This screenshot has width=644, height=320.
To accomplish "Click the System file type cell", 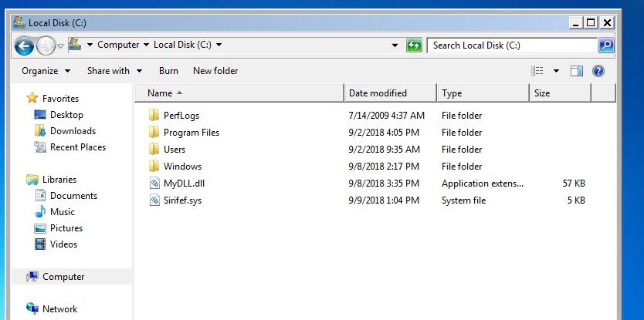I will 463,200.
